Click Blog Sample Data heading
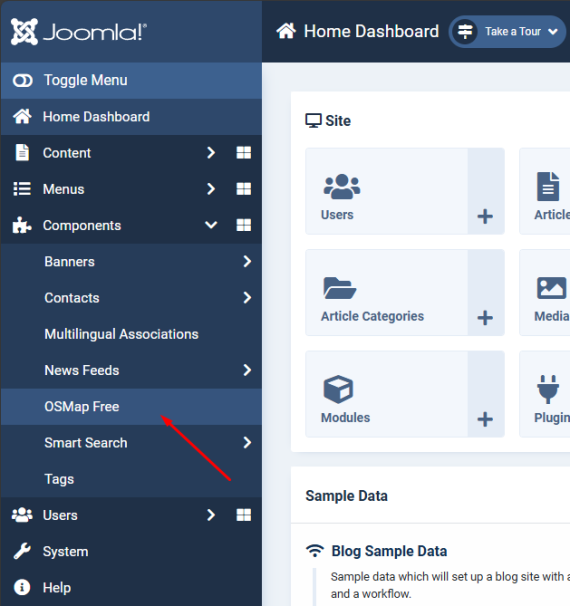Screen dimensions: 570x606 [389, 551]
